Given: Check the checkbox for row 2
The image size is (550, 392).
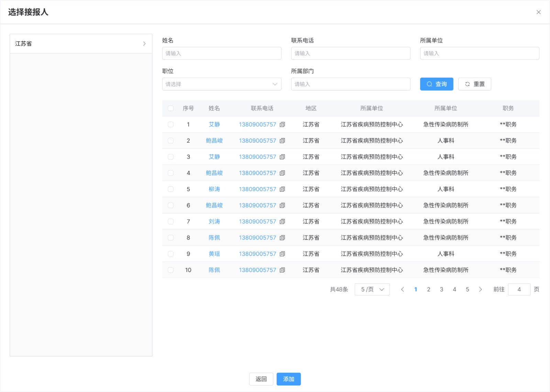Looking at the screenshot, I should (x=170, y=141).
